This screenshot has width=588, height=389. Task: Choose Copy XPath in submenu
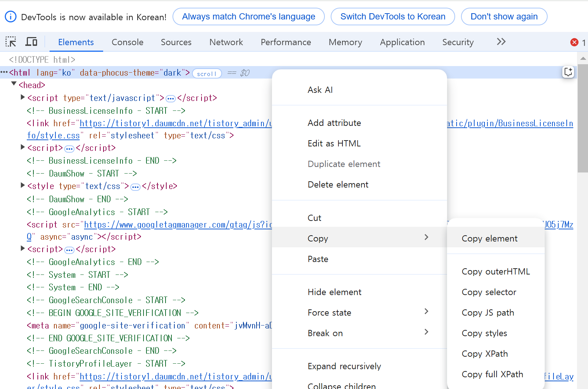click(x=496, y=354)
